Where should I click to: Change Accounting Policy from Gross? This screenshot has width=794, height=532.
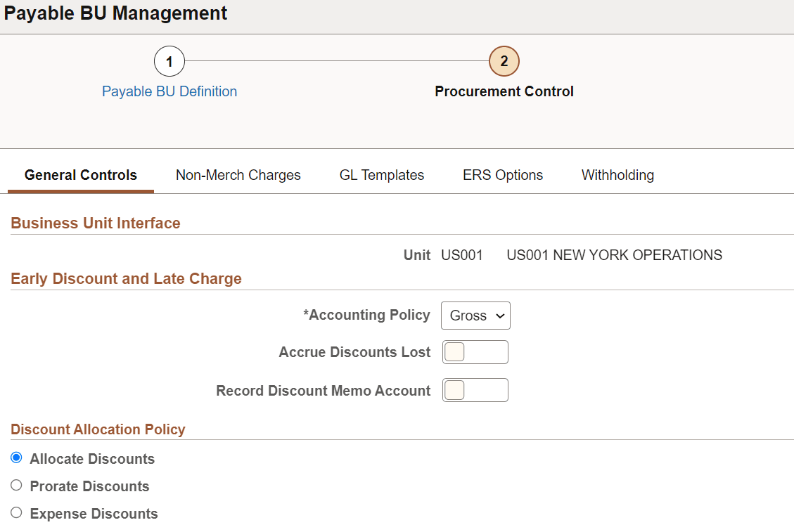[475, 316]
